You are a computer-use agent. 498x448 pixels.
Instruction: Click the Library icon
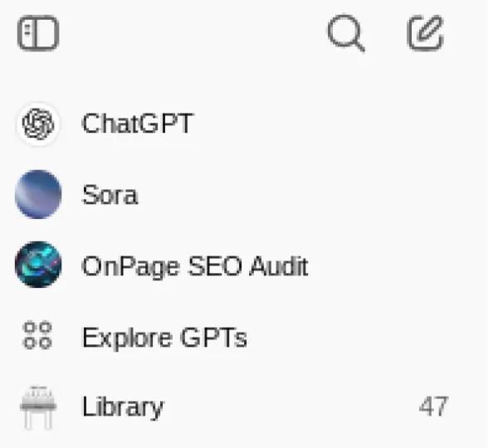pyautogui.click(x=38, y=407)
